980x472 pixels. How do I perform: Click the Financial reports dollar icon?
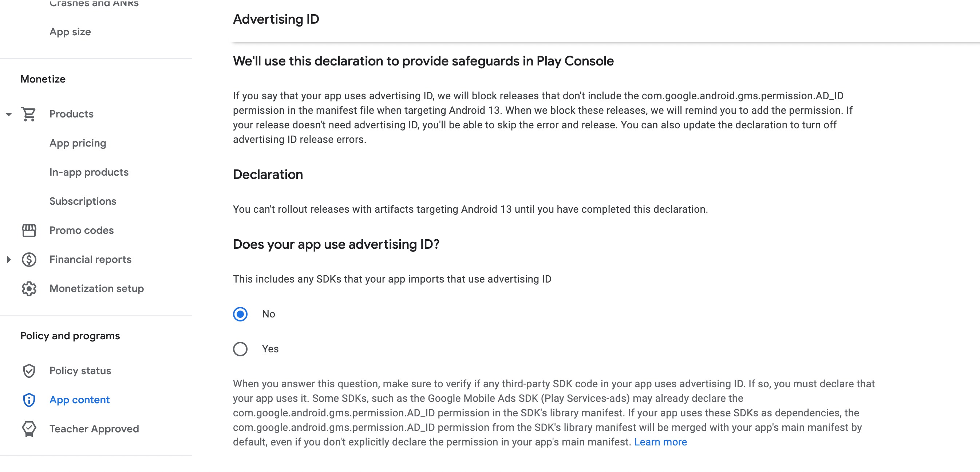(29, 260)
